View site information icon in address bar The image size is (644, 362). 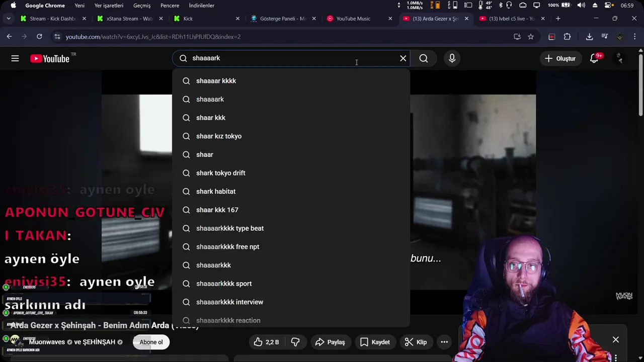(57, 37)
